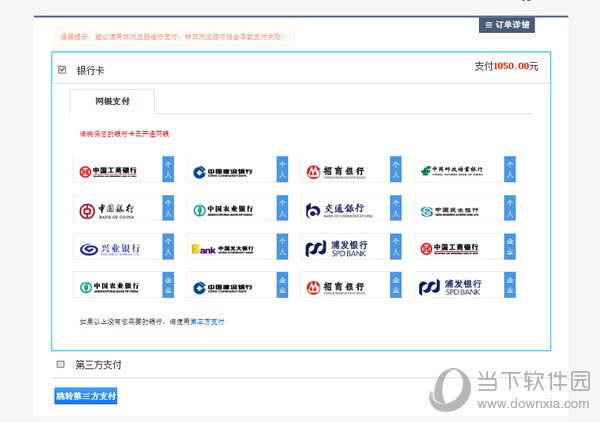Select 中国工商银行 with the 个人 tag

pos(123,169)
